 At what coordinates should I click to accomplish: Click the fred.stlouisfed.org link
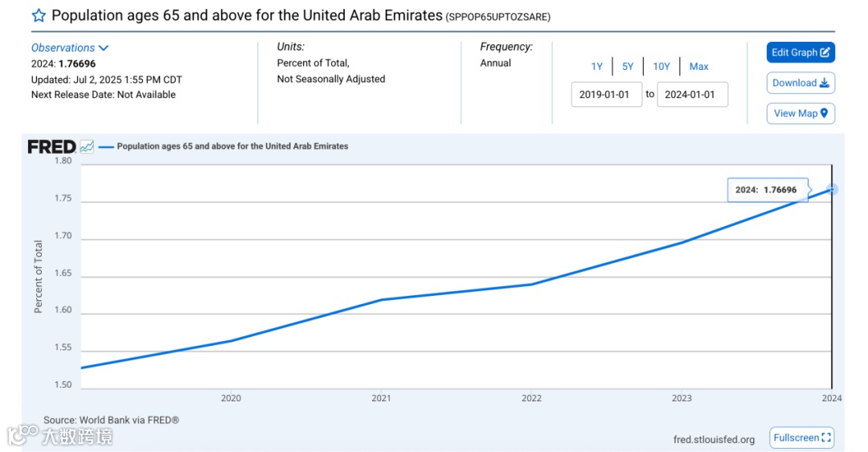click(714, 440)
